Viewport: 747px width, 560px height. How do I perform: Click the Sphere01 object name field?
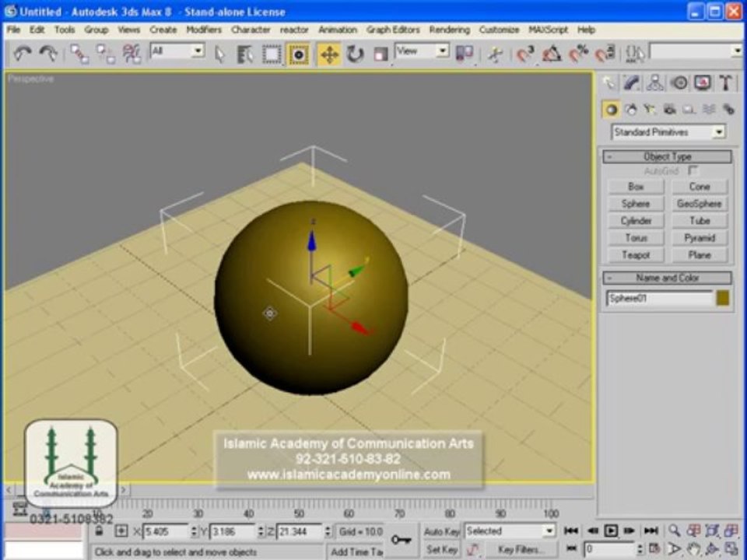661,298
